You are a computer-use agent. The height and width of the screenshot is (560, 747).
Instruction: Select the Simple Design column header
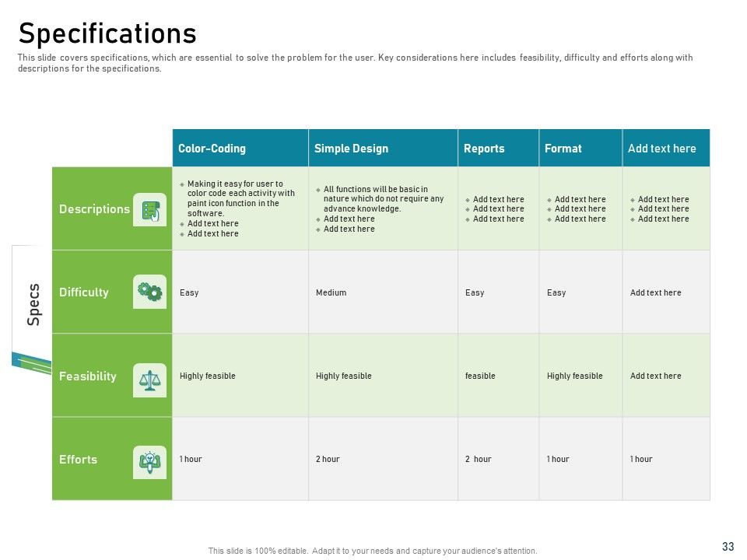tap(383, 148)
